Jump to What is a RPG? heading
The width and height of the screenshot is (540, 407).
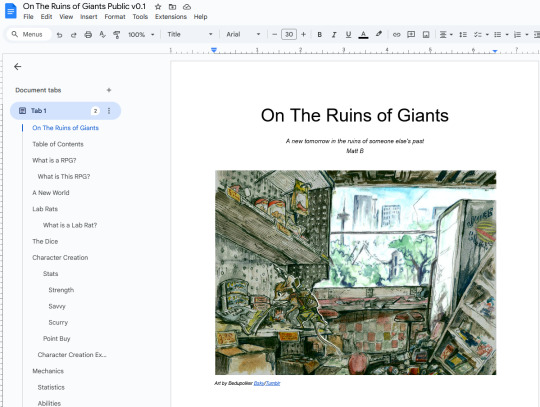(x=54, y=160)
